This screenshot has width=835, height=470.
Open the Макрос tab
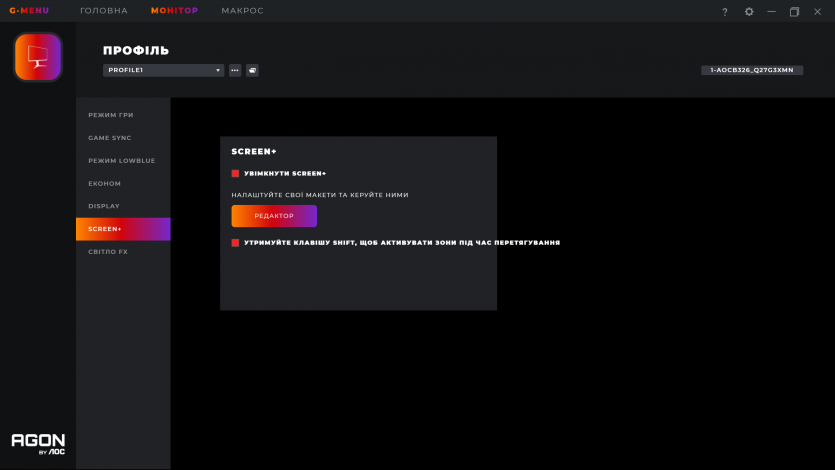pyautogui.click(x=242, y=10)
